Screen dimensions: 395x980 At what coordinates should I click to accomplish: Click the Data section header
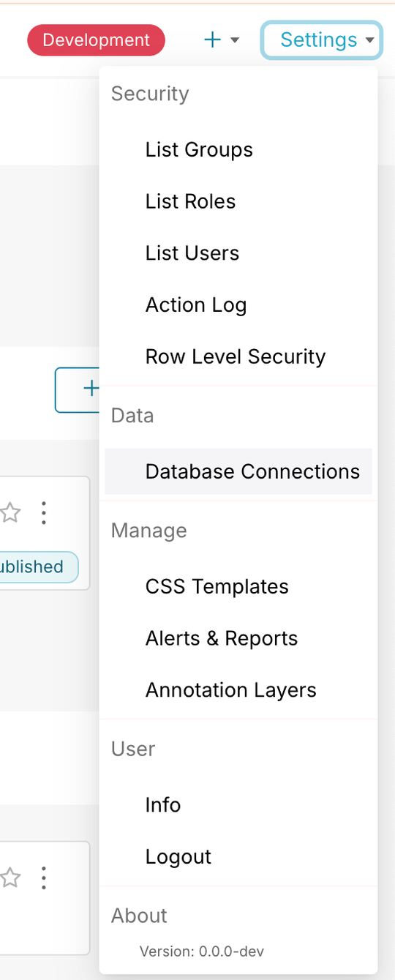point(132,416)
